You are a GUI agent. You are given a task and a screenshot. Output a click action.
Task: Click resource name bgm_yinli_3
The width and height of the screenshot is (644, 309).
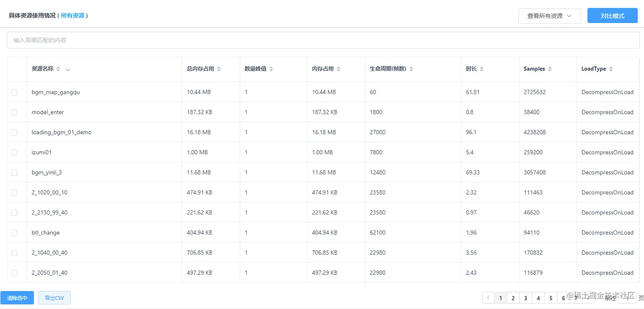click(x=47, y=172)
